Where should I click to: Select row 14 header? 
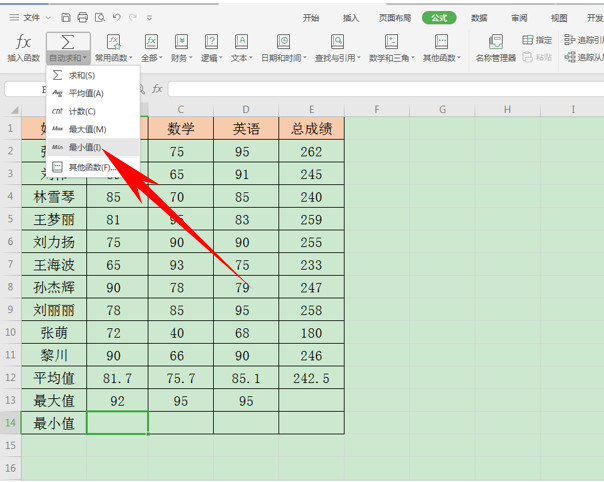point(10,423)
